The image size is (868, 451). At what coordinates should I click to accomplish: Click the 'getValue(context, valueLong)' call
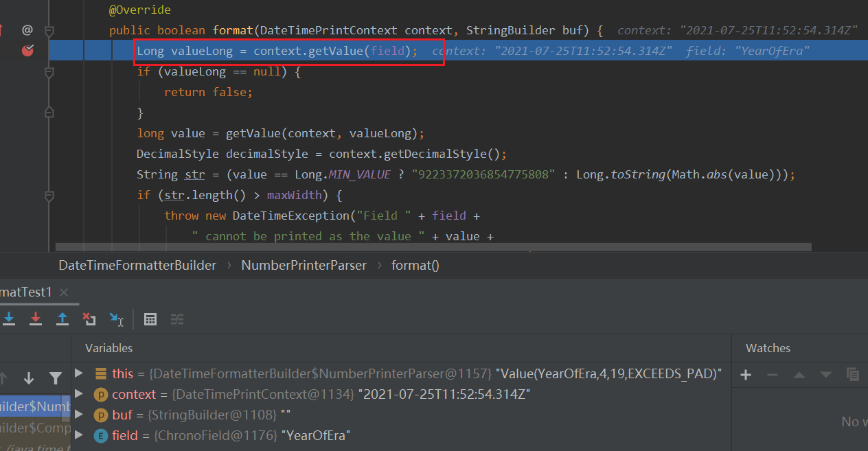click(322, 133)
